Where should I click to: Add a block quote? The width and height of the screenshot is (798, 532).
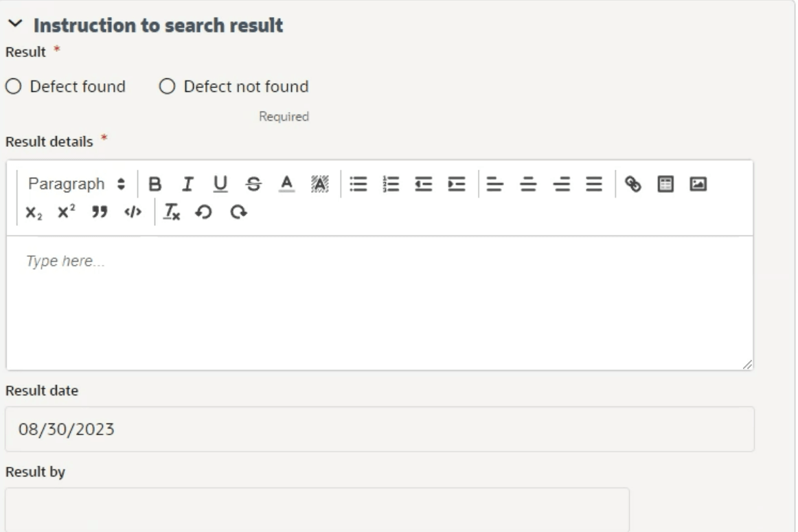100,212
